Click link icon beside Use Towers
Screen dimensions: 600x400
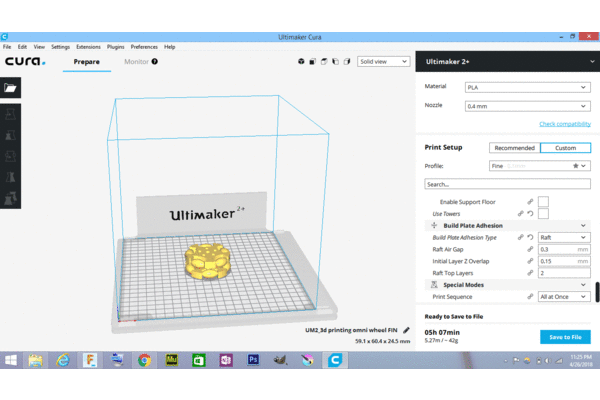[x=520, y=214]
